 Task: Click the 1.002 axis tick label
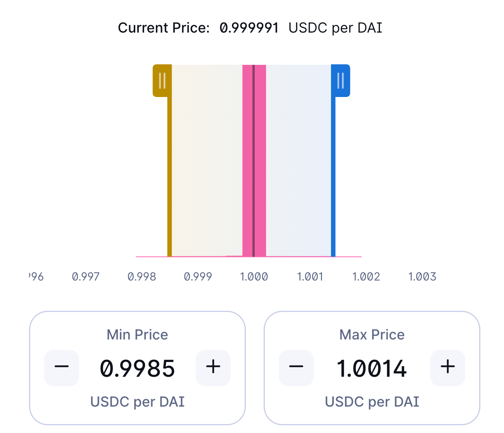366,277
